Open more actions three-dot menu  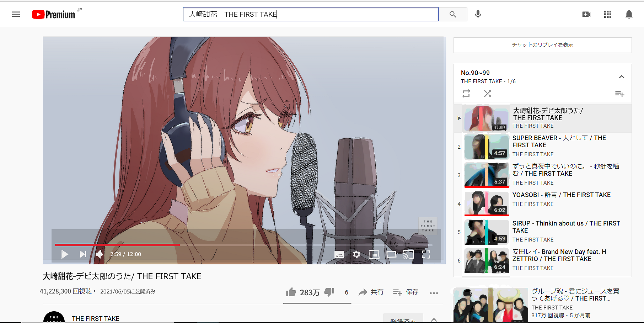(434, 293)
